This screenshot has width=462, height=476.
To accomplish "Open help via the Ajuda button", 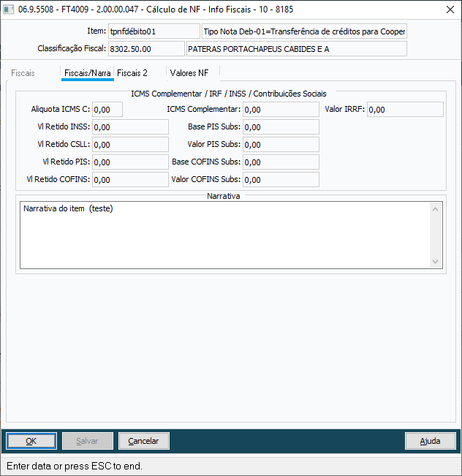I will pos(430,441).
